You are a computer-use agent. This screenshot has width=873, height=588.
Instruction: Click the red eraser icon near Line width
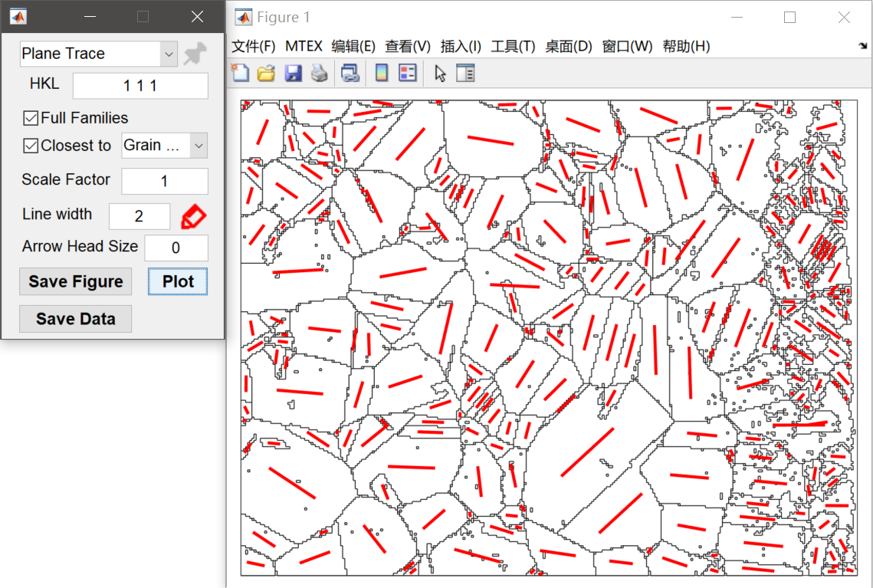[x=194, y=217]
